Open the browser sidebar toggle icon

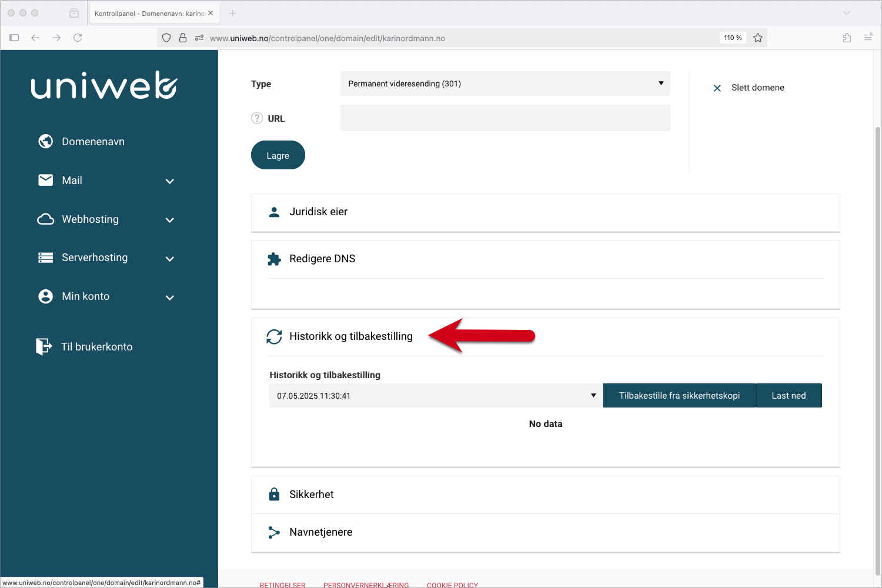pyautogui.click(x=14, y=38)
